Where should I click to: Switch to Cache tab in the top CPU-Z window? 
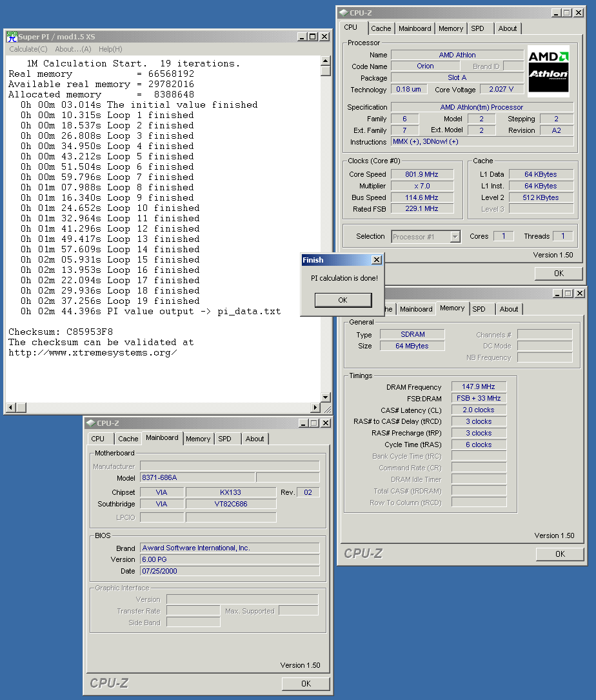point(381,28)
